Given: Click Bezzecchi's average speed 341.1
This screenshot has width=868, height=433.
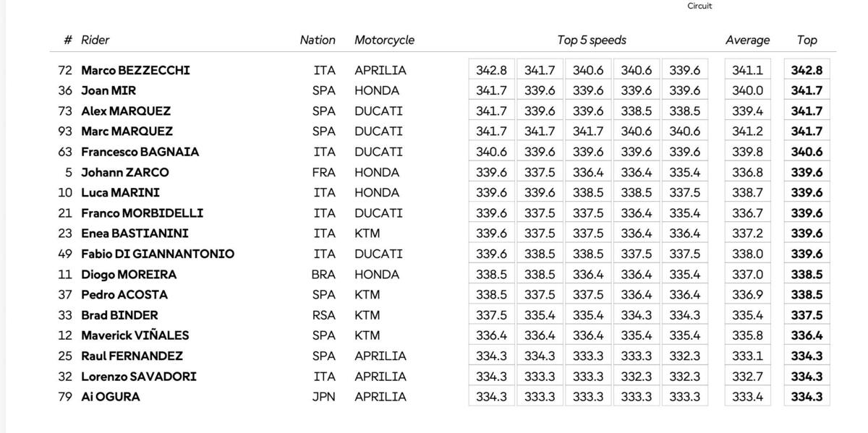Looking at the screenshot, I should (747, 71).
